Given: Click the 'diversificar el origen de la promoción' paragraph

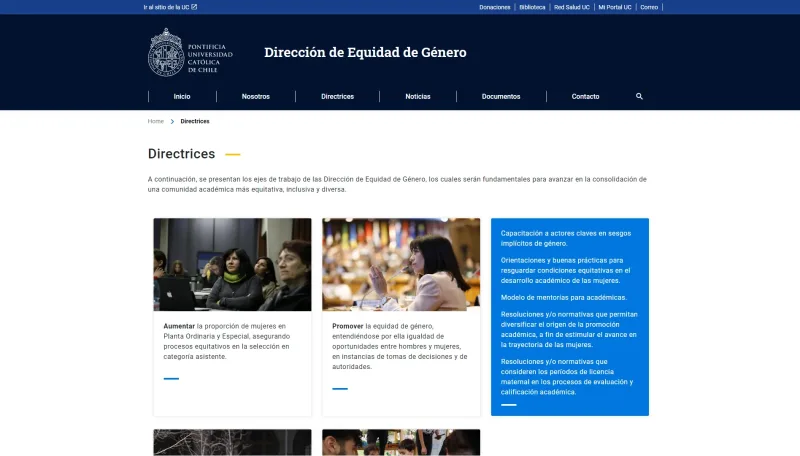Looking at the screenshot, I should click(569, 330).
